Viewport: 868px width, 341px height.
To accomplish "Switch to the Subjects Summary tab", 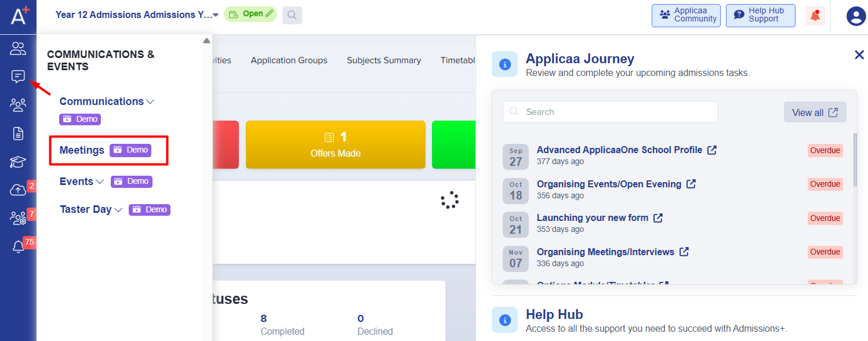I will pos(383,60).
